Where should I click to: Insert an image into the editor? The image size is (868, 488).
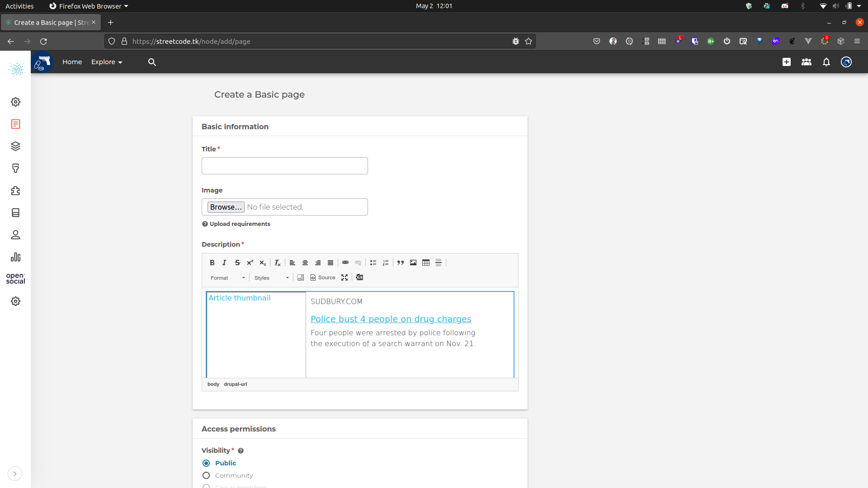tap(413, 263)
